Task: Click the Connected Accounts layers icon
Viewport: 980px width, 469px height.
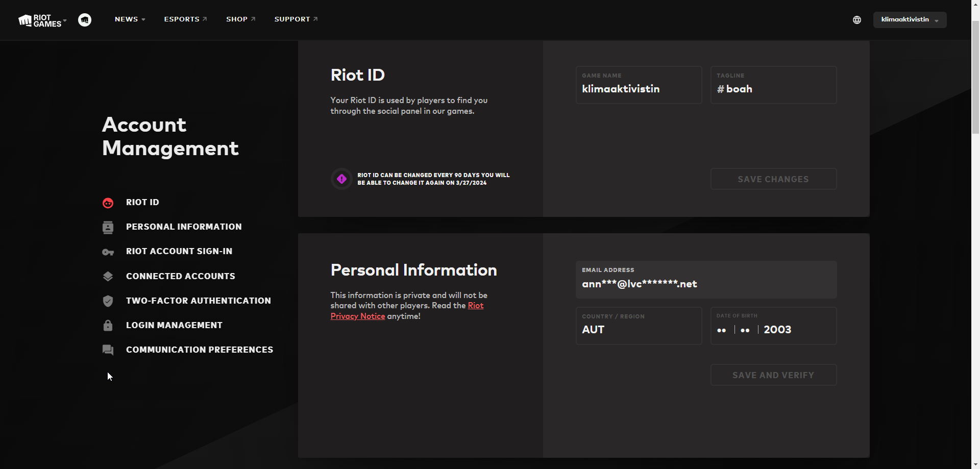Action: point(108,277)
